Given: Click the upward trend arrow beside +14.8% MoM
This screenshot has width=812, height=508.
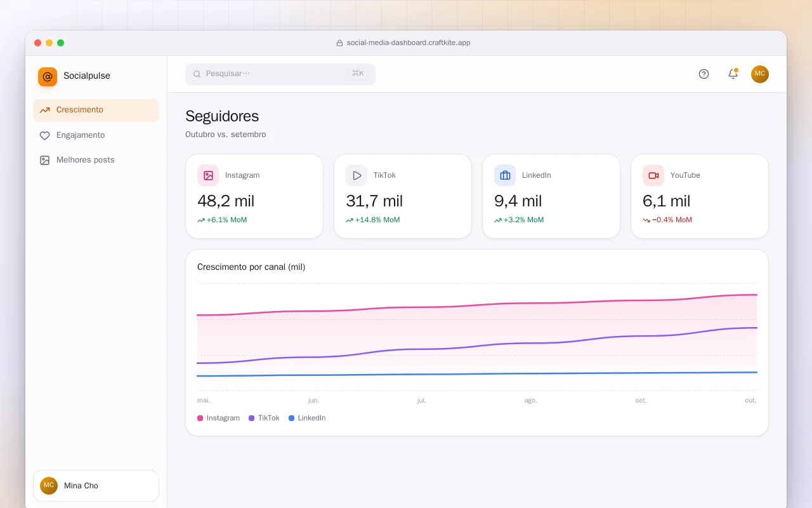Looking at the screenshot, I should coord(350,220).
